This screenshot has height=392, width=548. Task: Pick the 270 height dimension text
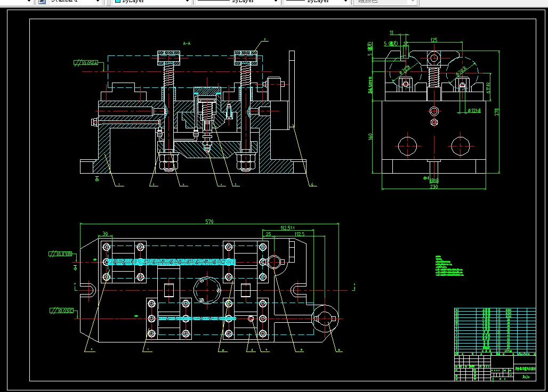pos(497,112)
